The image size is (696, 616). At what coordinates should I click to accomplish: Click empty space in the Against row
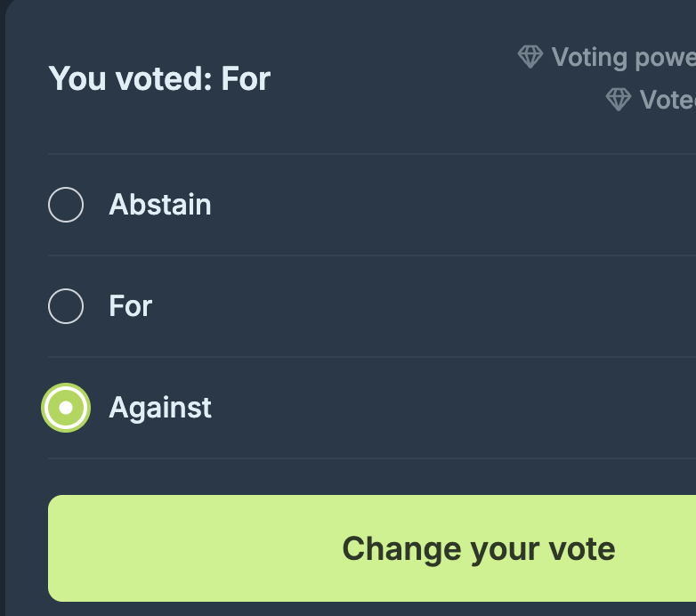coord(445,408)
